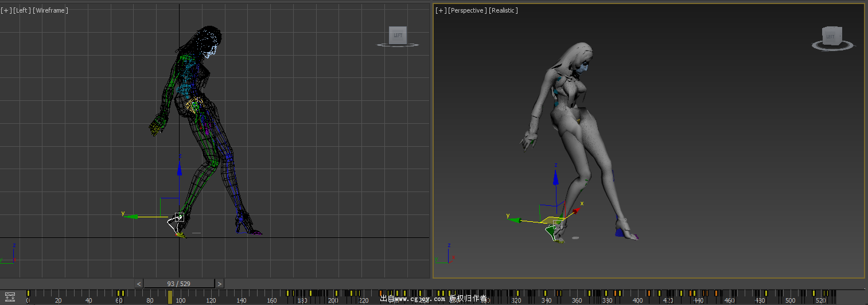
Task: Open the Mini Curve Editor icon
Action: point(10,296)
